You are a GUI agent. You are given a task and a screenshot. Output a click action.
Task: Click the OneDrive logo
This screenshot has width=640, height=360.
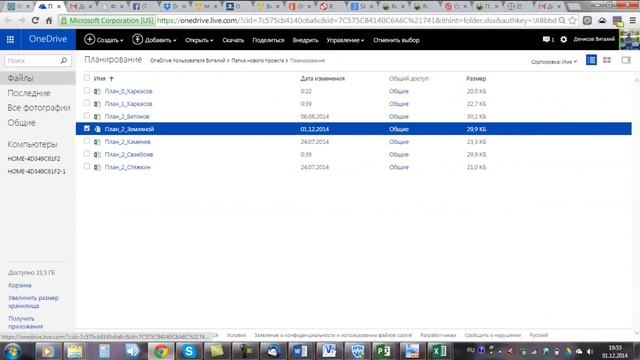pos(48,39)
